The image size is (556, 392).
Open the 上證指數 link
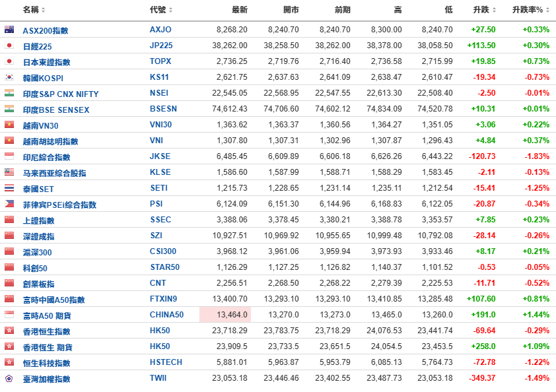(x=39, y=221)
